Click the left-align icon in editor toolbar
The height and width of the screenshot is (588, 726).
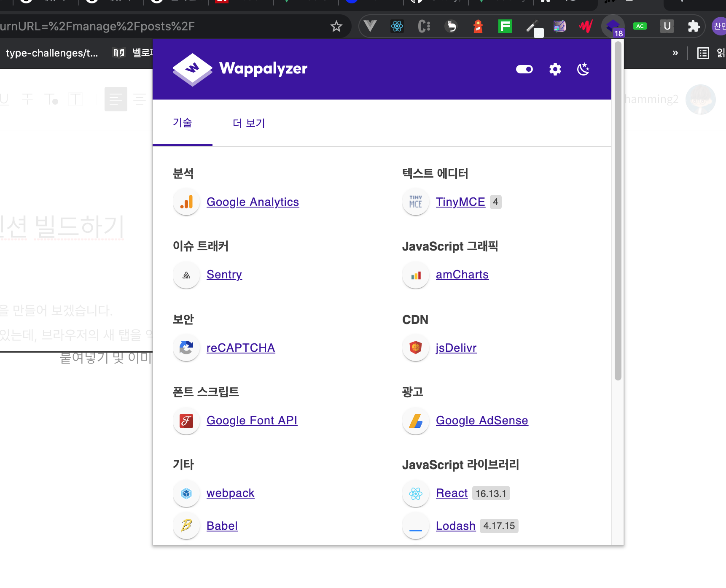(116, 99)
